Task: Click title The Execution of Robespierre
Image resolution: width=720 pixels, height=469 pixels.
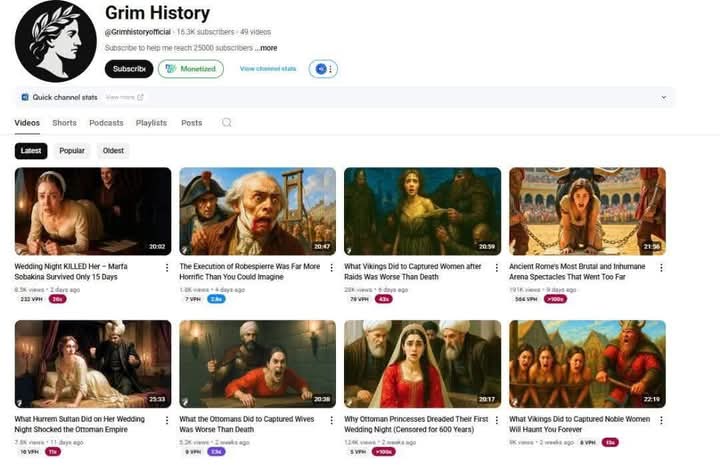Action: (249, 271)
